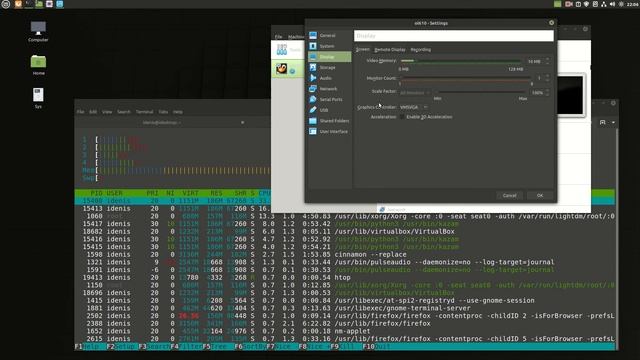The height and width of the screenshot is (360, 640).
Task: Switch to Remote Display tab
Action: click(x=390, y=49)
